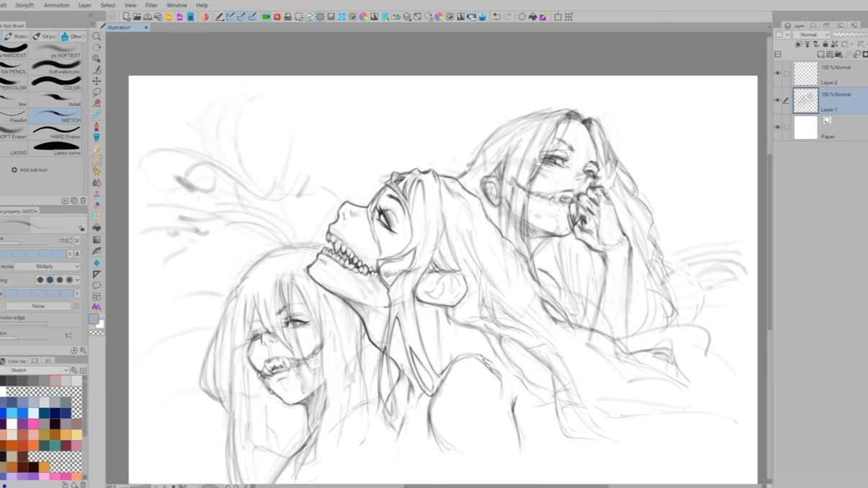Screen dimensions: 868x488
Task: Click the Save icon in the command bar
Action: pos(147,17)
